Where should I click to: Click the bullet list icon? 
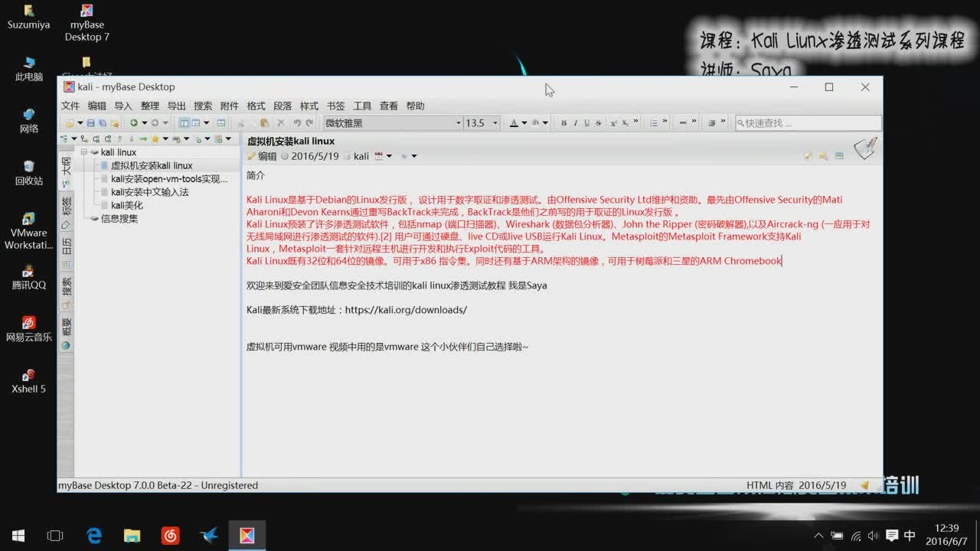point(654,123)
